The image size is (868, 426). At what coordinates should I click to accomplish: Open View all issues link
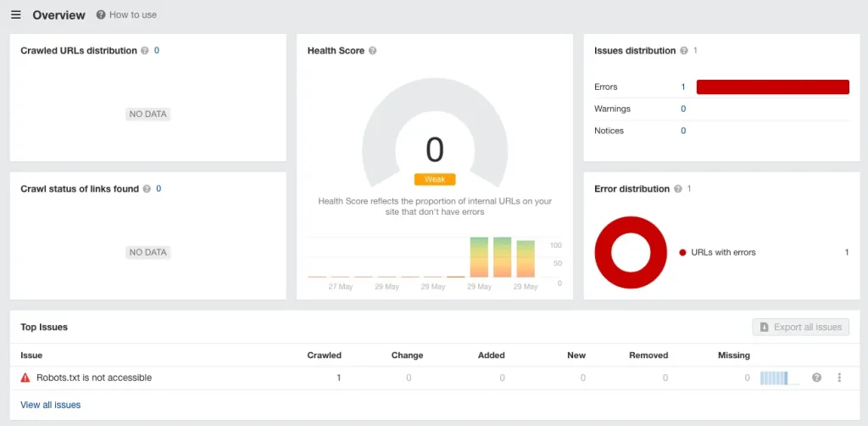[50, 405]
